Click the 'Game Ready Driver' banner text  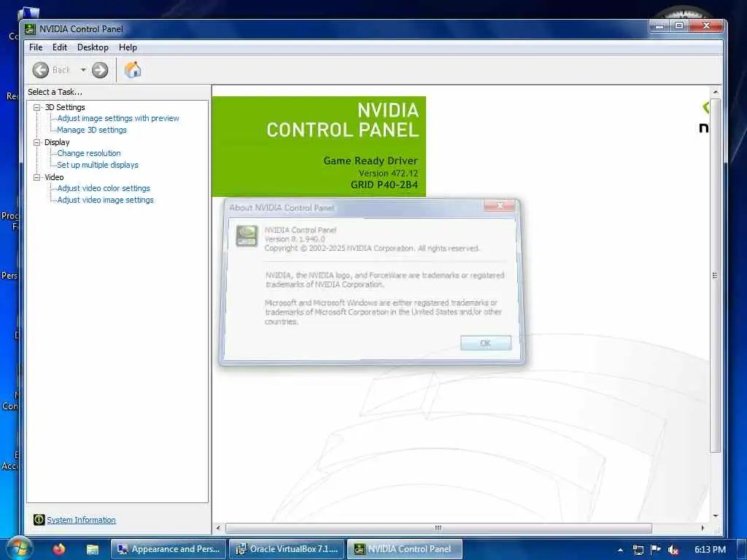371,161
